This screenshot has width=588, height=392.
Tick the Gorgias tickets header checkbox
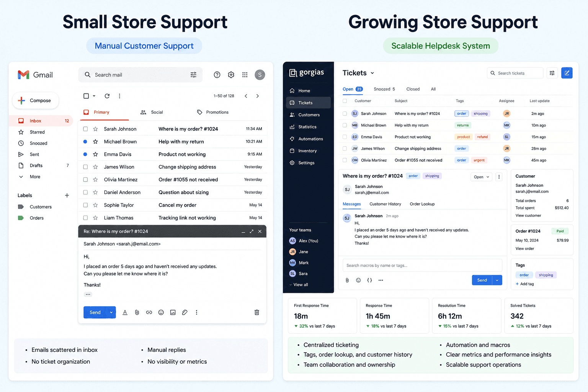coord(345,101)
